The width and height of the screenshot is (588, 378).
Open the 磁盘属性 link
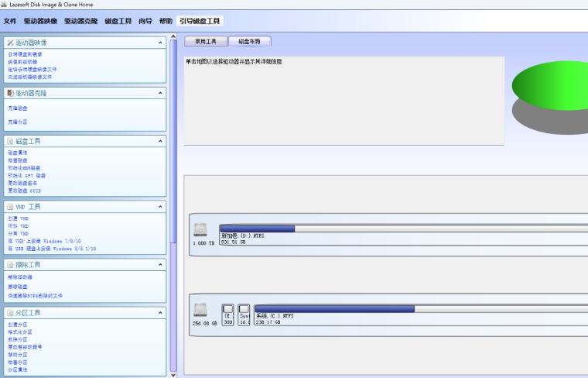(x=18, y=153)
